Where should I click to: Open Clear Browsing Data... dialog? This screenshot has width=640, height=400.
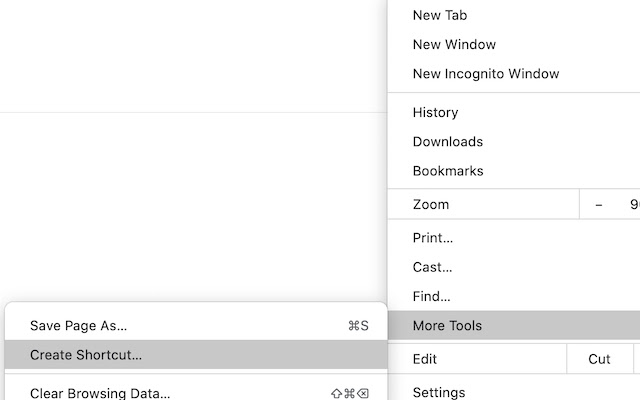tap(100, 393)
